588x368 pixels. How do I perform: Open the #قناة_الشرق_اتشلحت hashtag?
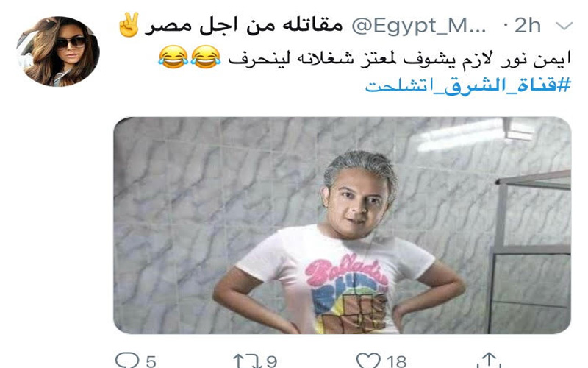click(x=468, y=85)
